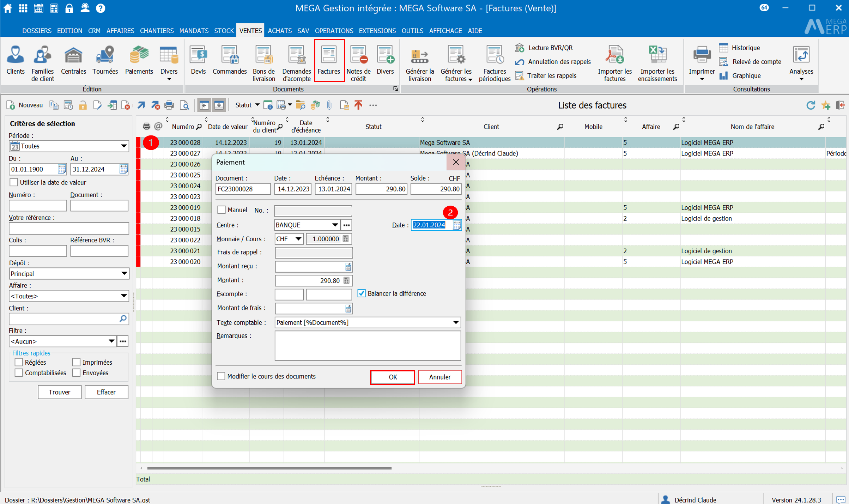This screenshot has height=504, width=849.
Task: Open Demandes d'acompte
Action: click(x=297, y=63)
